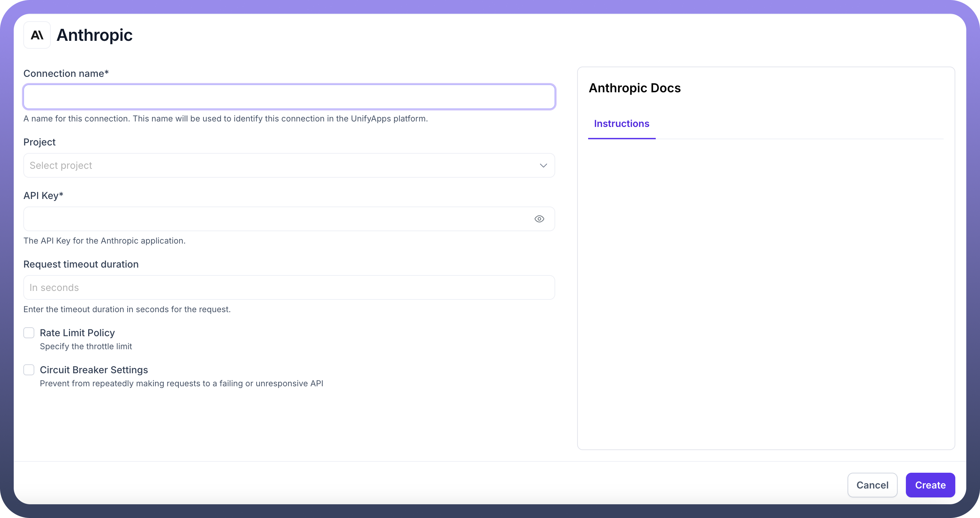Click the 'Connection name*' field label
980x518 pixels.
coord(66,73)
